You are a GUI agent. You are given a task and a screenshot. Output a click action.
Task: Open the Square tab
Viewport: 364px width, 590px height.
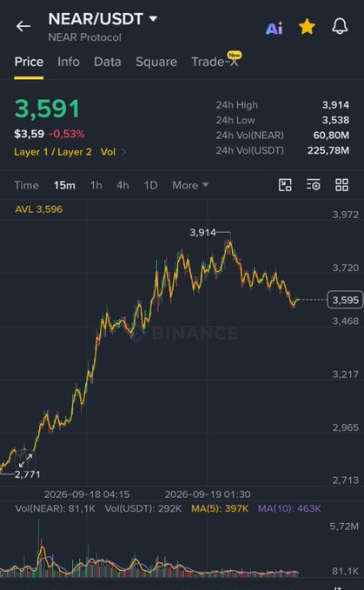click(156, 62)
